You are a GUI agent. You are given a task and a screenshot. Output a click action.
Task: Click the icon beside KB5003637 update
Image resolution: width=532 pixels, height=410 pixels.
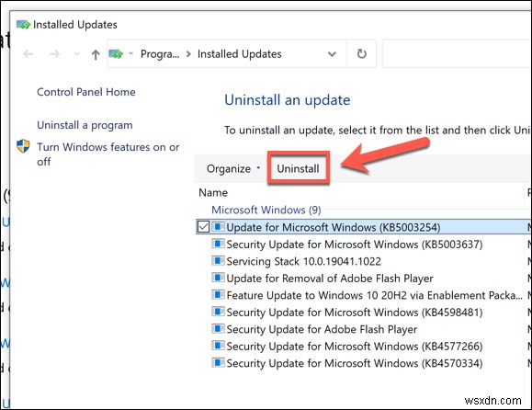coord(218,244)
